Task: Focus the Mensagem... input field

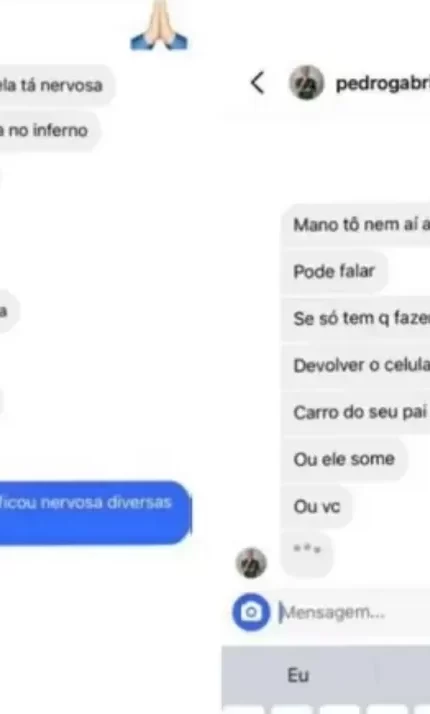Action: coord(354,612)
